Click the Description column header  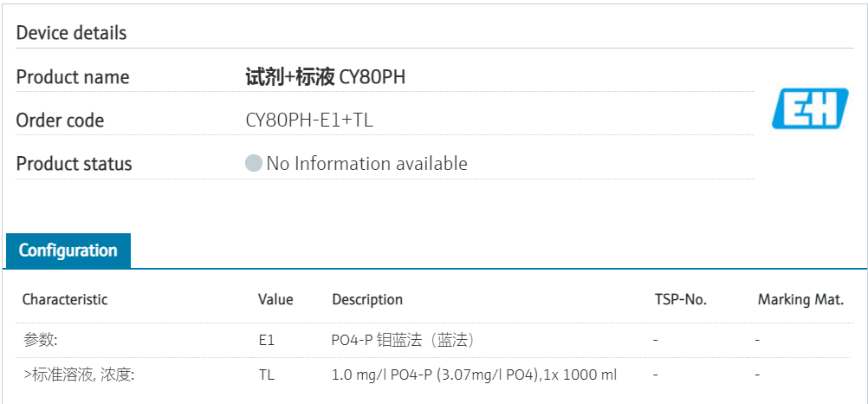point(367,299)
